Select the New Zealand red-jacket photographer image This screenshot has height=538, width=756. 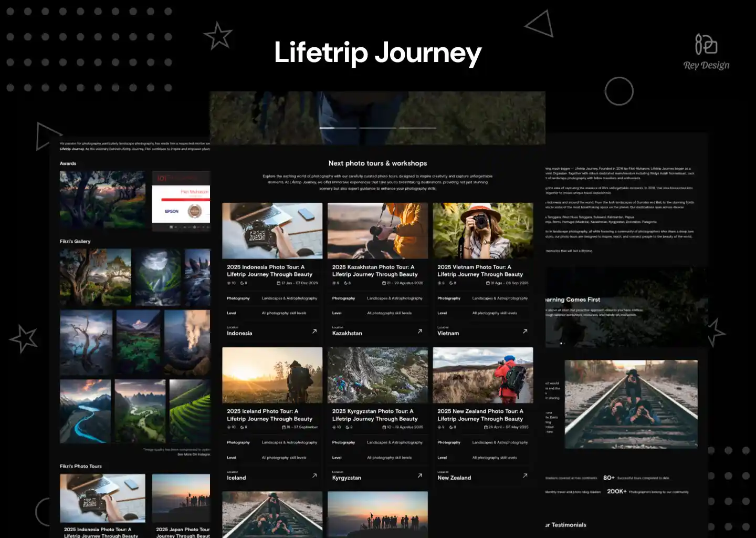[x=482, y=375]
